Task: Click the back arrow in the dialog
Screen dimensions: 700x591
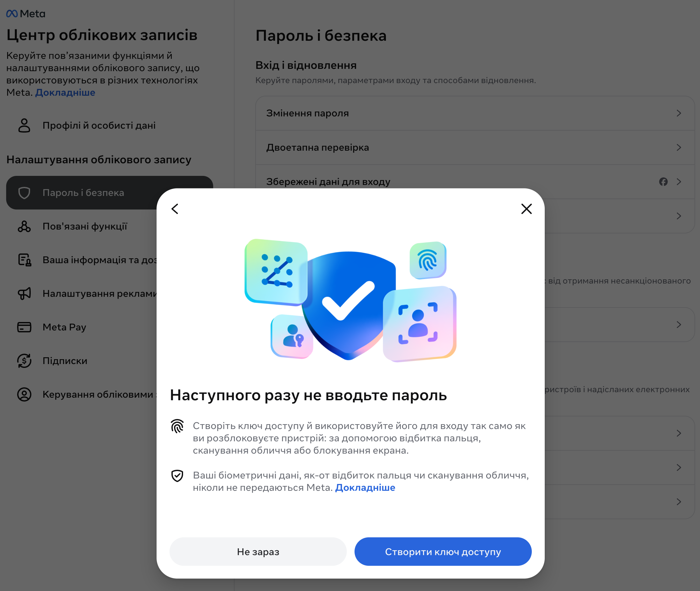Action: coord(175,209)
